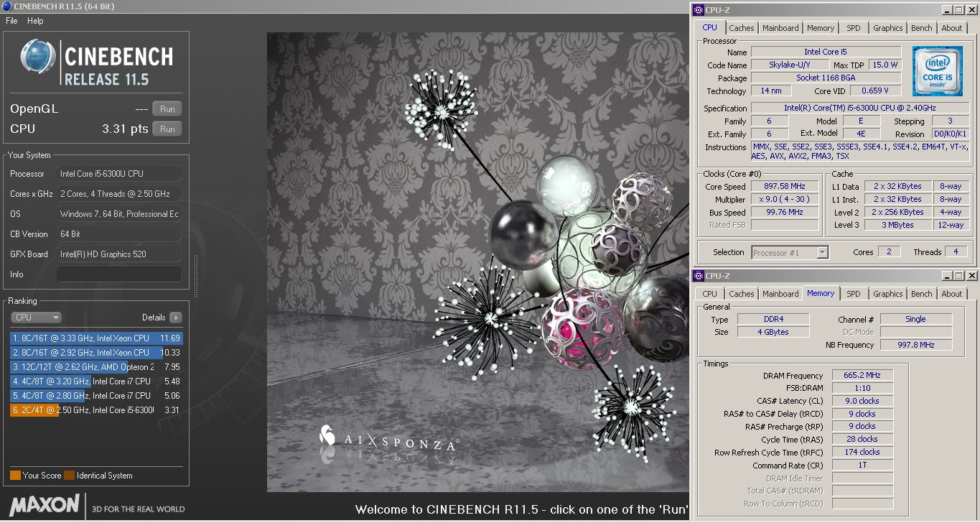Switch to About tab in upper CPU-Z window
980x523 pixels.
(x=952, y=28)
